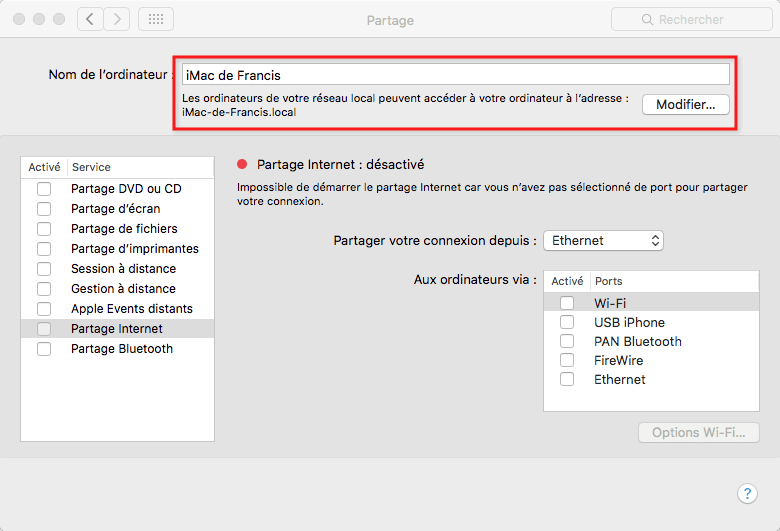Close the Partage window
The height and width of the screenshot is (531, 780).
click(19, 19)
